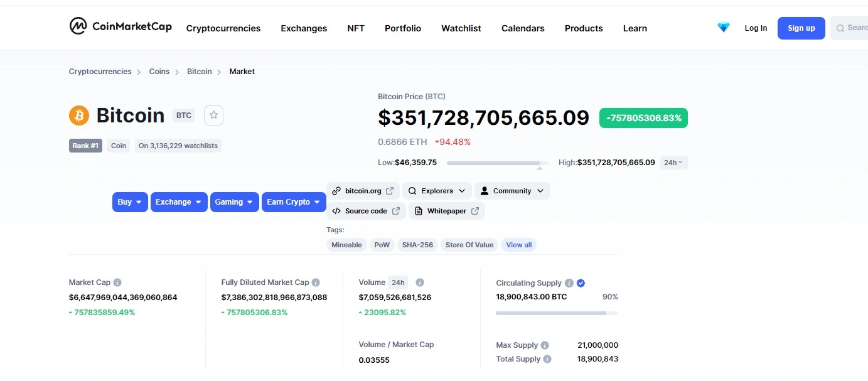Go to Portfolio in navigation

(x=403, y=28)
